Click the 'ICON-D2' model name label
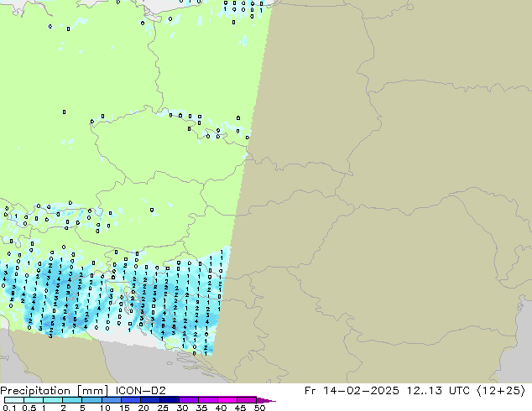532x411 pixels. (x=140, y=391)
